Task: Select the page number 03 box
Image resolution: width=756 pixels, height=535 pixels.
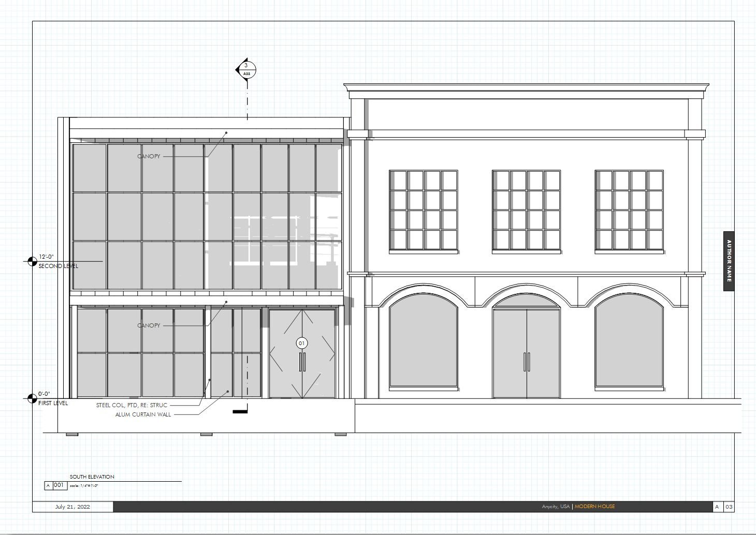Action: pos(729,507)
